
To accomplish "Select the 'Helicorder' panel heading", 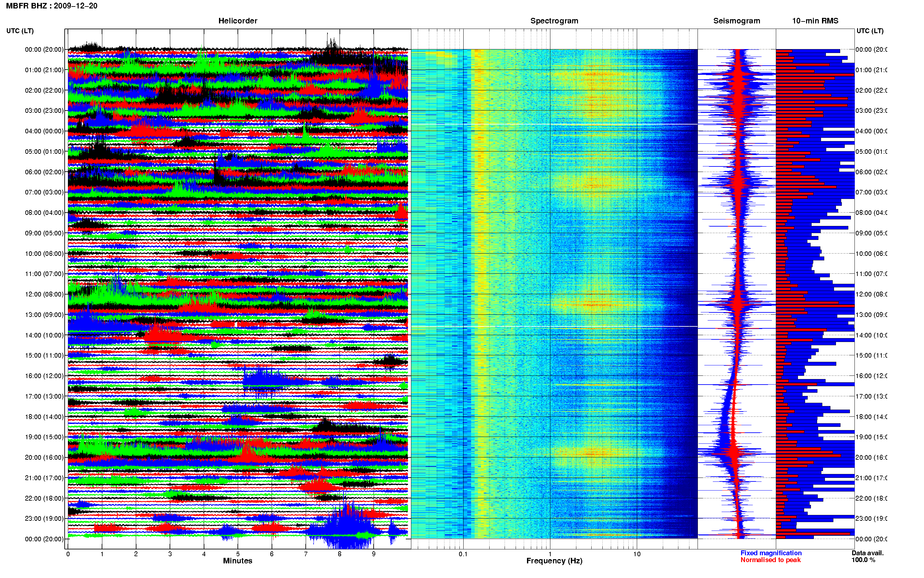I will coord(237,21).
